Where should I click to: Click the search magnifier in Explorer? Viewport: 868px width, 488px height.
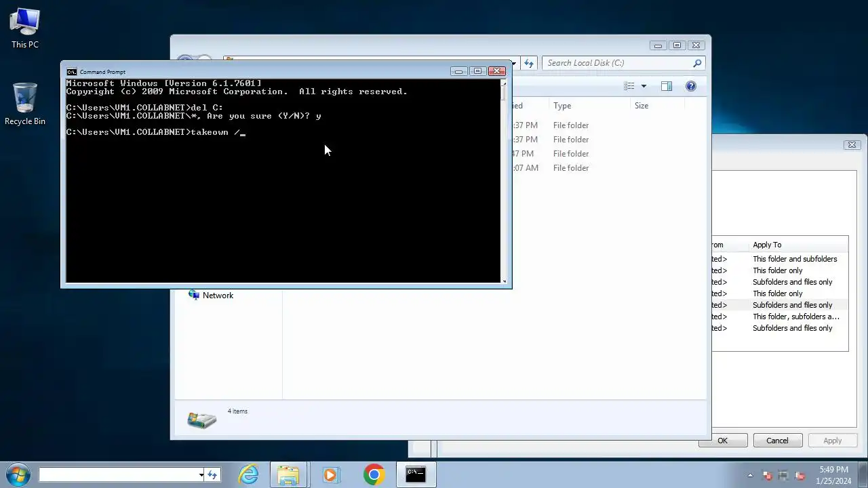click(x=697, y=63)
